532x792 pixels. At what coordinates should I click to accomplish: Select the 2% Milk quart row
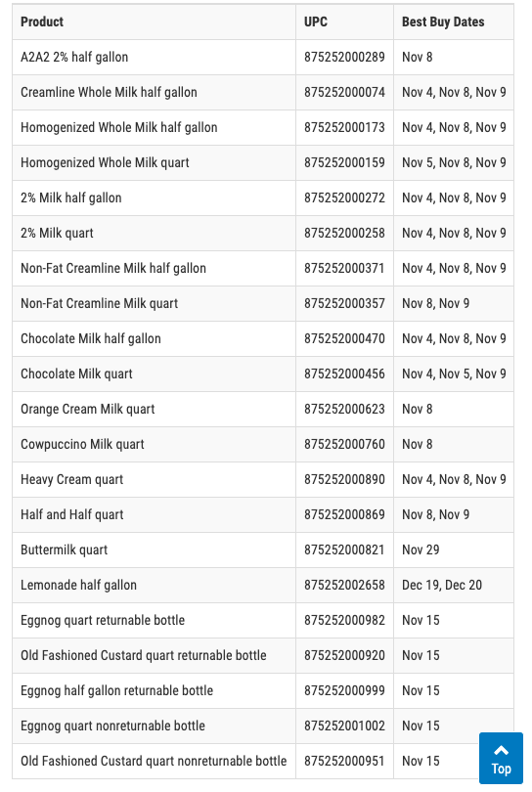coord(263,234)
